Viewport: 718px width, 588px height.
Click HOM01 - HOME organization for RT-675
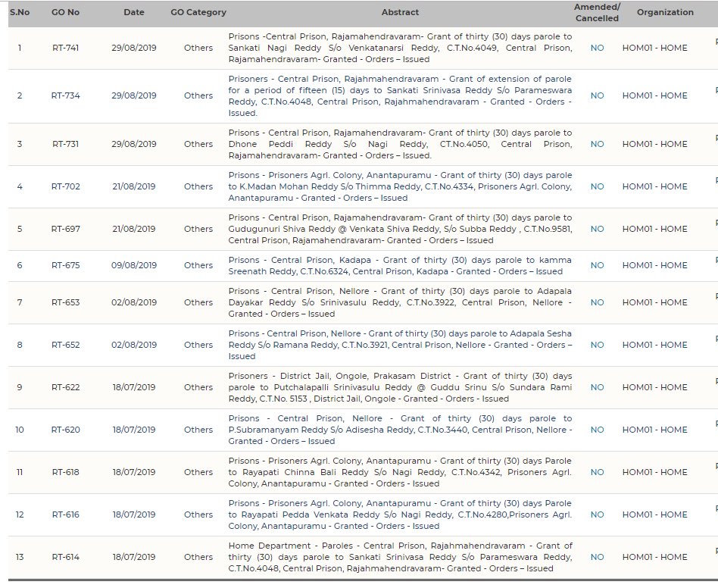(x=655, y=266)
